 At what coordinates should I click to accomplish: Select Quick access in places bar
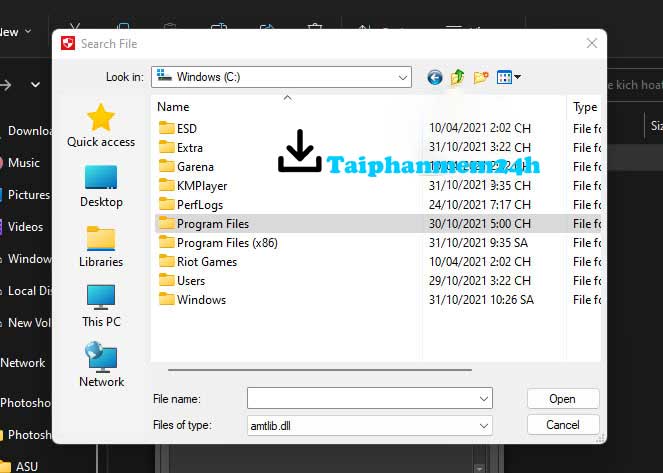click(101, 126)
